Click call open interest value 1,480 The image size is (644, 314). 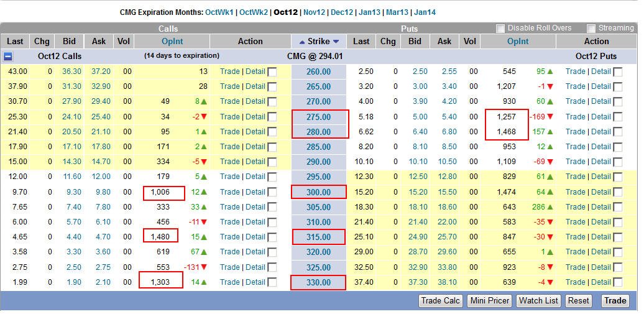point(160,237)
